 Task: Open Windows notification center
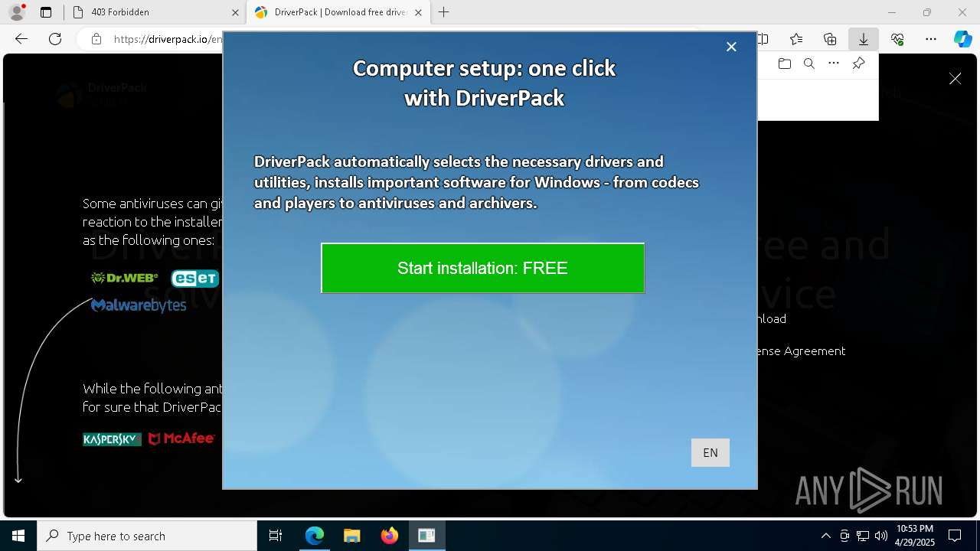[955, 536]
